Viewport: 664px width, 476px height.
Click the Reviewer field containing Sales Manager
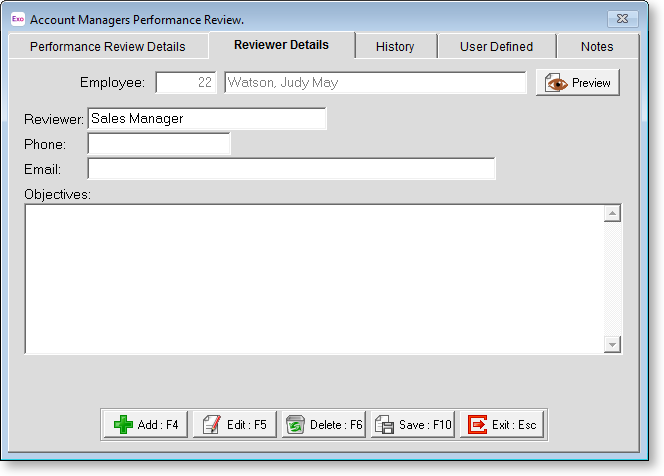207,119
